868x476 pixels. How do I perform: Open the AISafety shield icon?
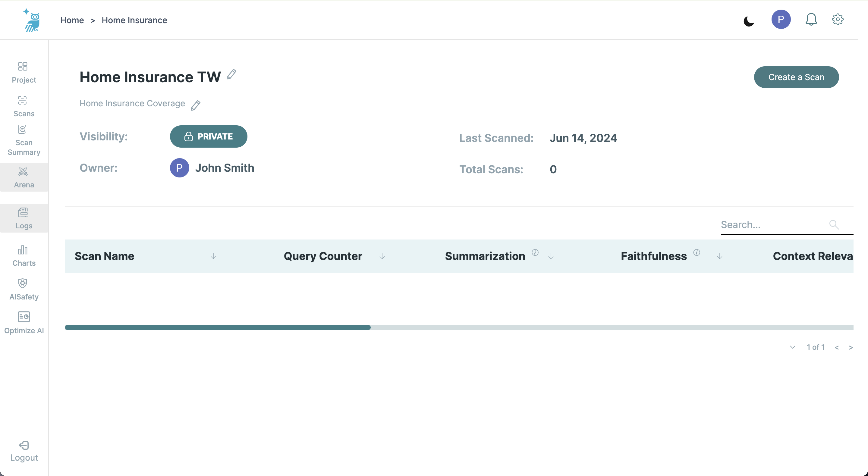coord(23,283)
